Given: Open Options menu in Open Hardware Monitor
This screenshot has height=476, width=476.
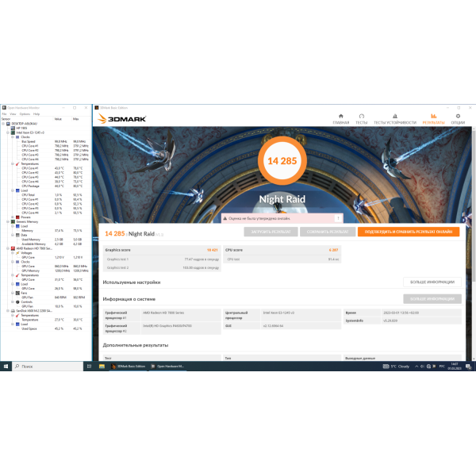Looking at the screenshot, I should (25, 114).
